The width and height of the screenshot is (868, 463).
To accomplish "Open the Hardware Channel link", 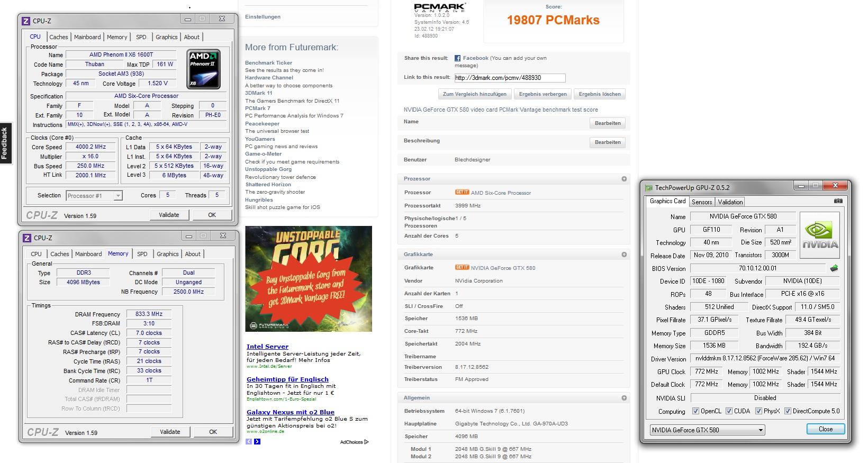I will point(269,78).
